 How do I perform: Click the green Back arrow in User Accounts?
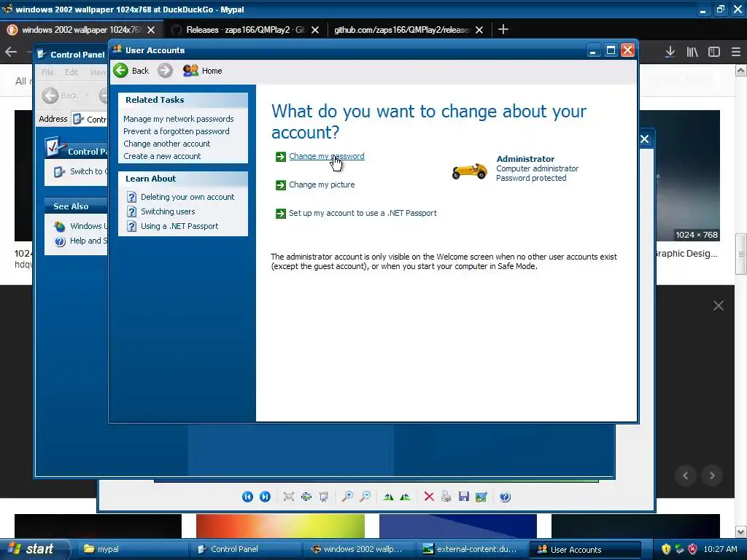click(x=120, y=71)
